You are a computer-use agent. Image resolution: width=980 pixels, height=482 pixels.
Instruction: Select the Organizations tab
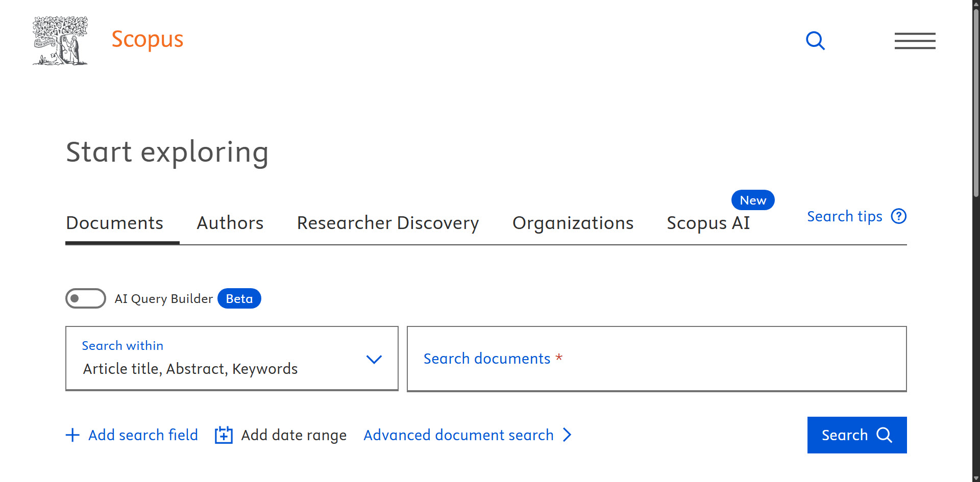573,223
